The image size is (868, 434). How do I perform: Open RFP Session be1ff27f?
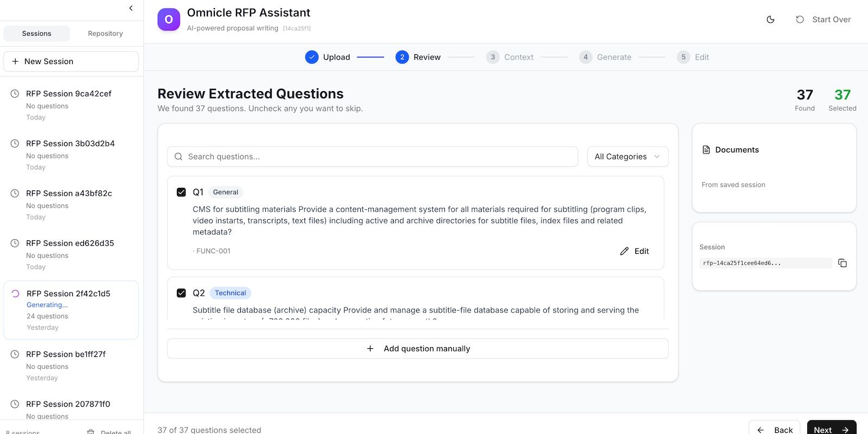71,366
